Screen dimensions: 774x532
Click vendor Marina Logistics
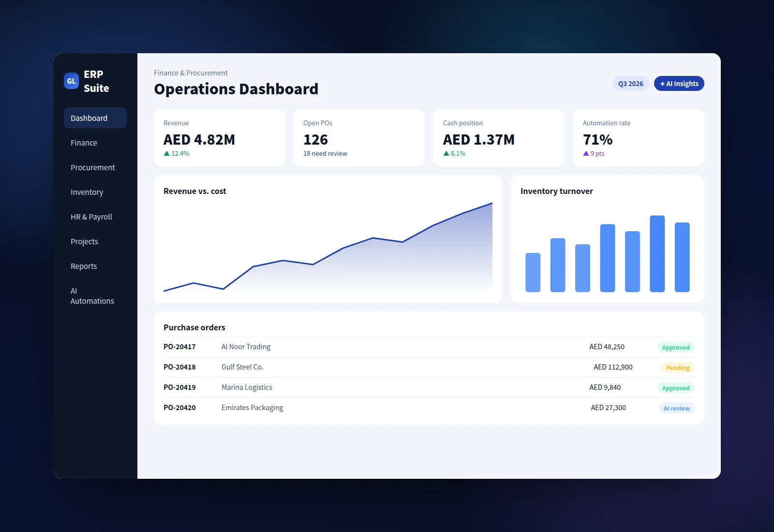point(247,387)
